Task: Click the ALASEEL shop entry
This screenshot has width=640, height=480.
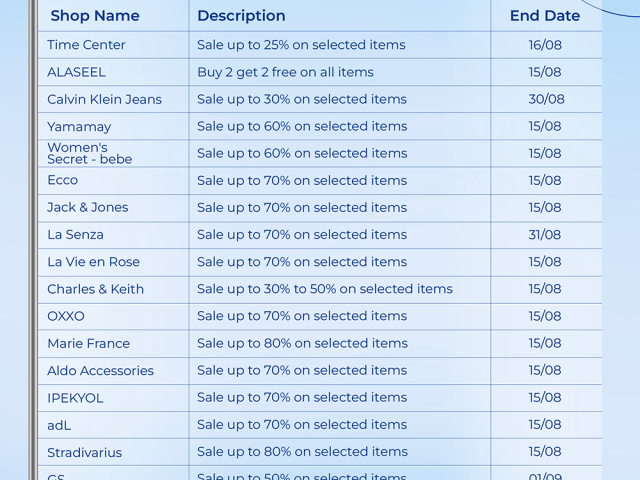Action: click(76, 72)
